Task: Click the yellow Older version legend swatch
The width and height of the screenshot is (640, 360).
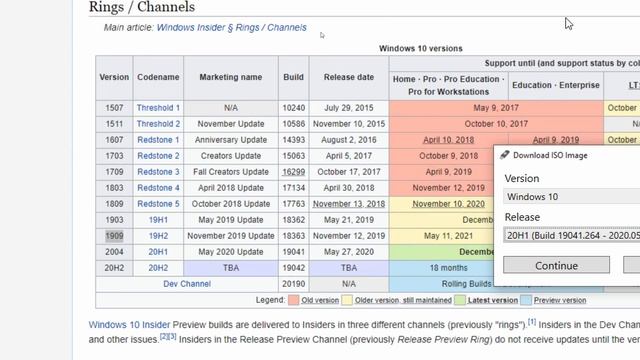Action: (347, 300)
